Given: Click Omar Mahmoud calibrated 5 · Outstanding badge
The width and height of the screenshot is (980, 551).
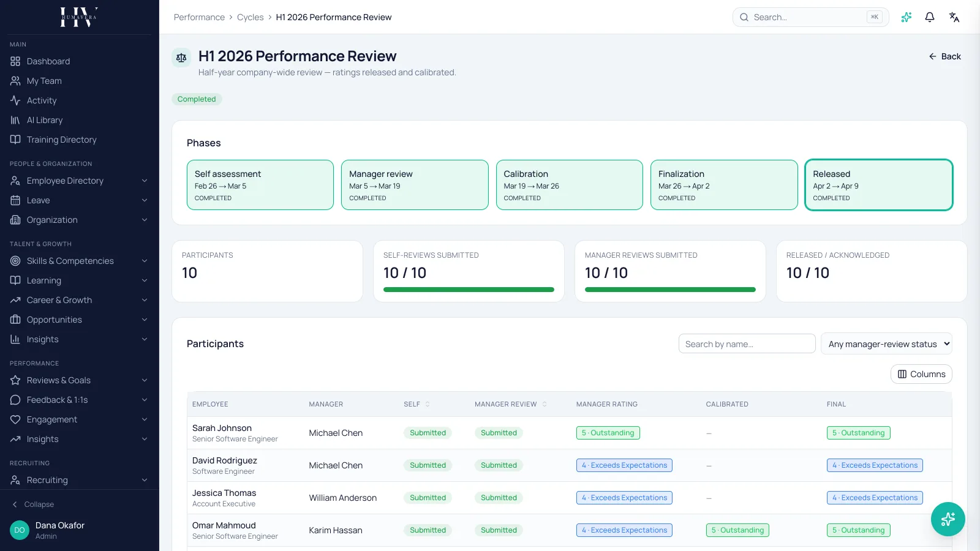Looking at the screenshot, I should pos(737,530).
